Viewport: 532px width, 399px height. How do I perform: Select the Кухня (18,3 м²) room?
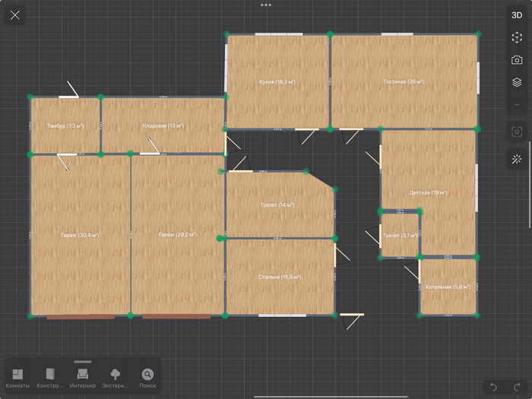(277, 81)
